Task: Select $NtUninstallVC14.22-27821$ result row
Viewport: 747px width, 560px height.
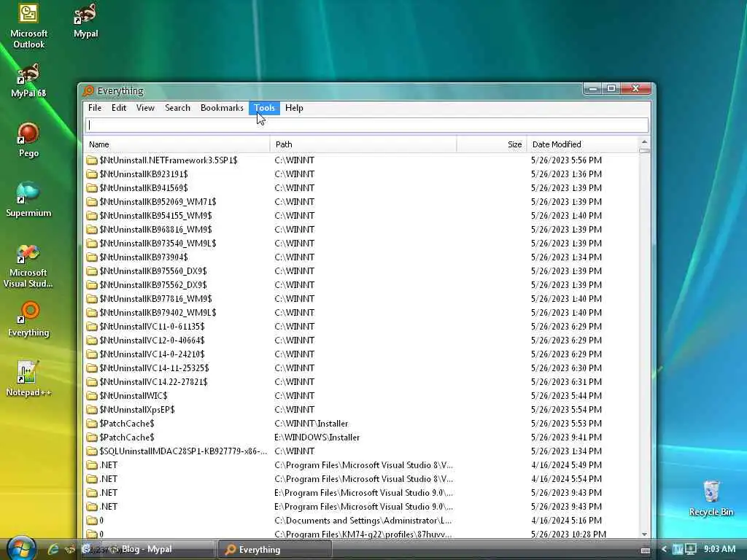Action: click(x=361, y=381)
